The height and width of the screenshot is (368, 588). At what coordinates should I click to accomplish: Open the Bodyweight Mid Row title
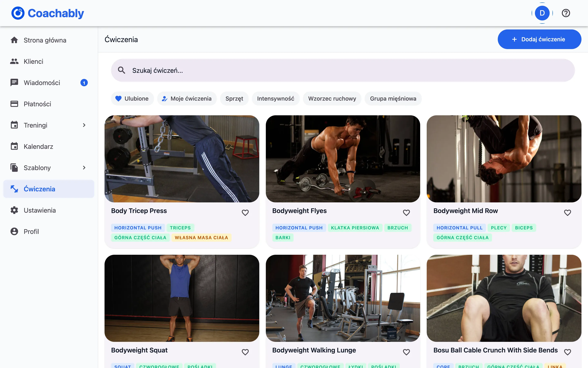(465, 211)
